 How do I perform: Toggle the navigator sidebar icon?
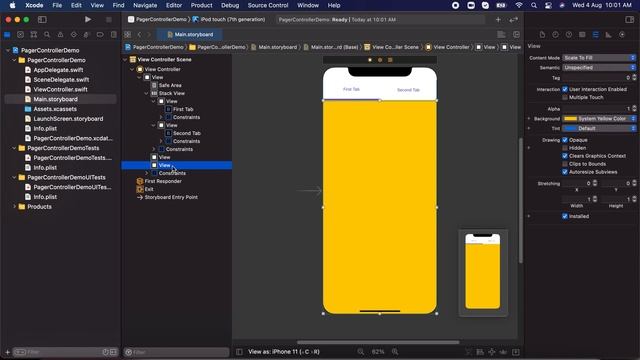[x=42, y=20]
